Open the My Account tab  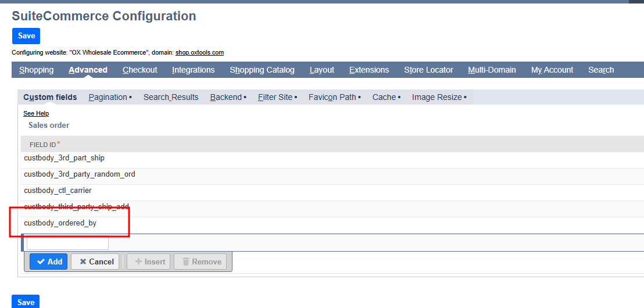(552, 70)
